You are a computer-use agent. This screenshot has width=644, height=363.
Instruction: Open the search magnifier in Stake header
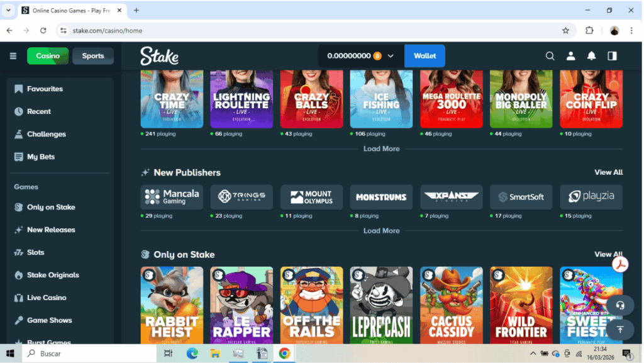(550, 56)
